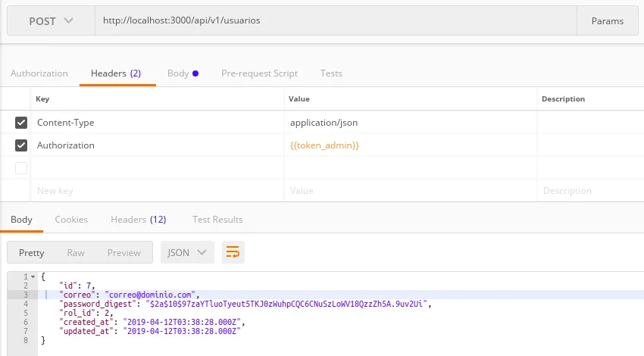Expand the JSON format dropdown

click(x=187, y=252)
